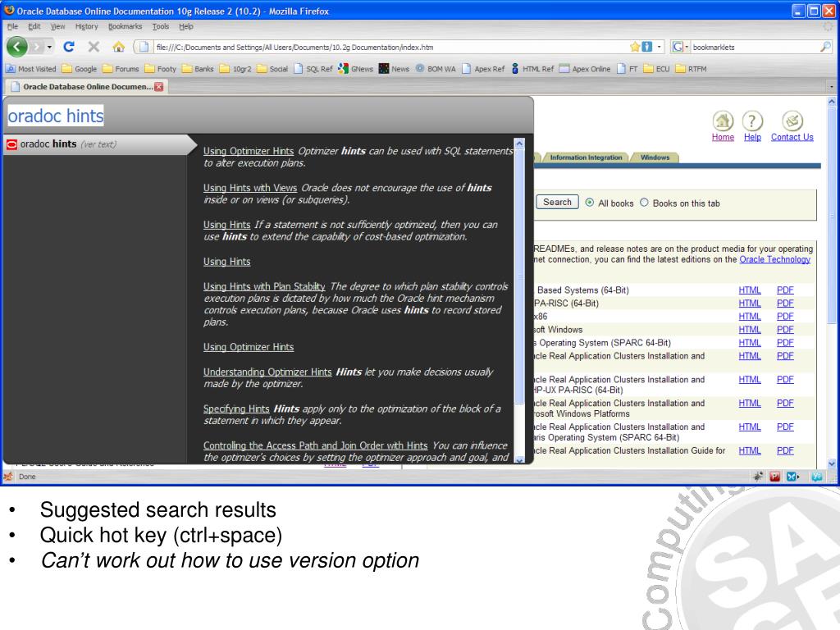Click the Ubiquity command input 'oradoc hints'

[56, 116]
